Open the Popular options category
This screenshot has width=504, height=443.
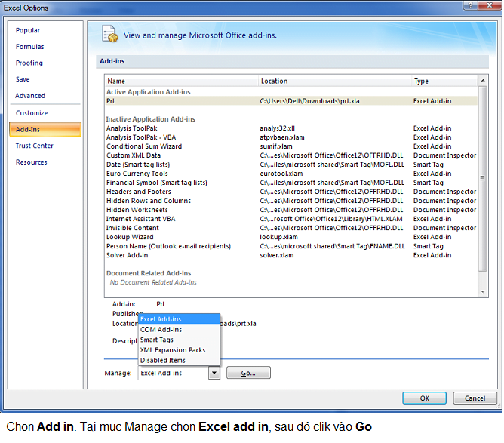28,31
